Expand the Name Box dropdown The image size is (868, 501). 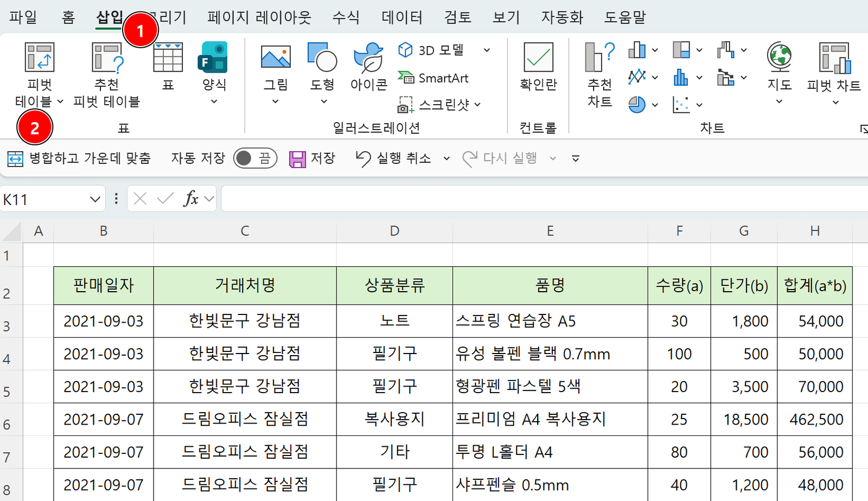pyautogui.click(x=95, y=199)
